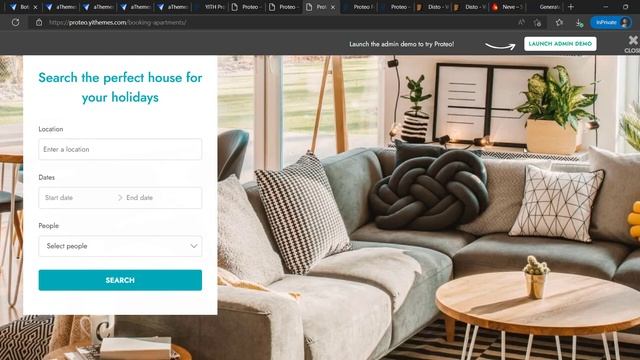Click the 'Location' field label
Viewport: 640px width, 360px height.
[51, 129]
